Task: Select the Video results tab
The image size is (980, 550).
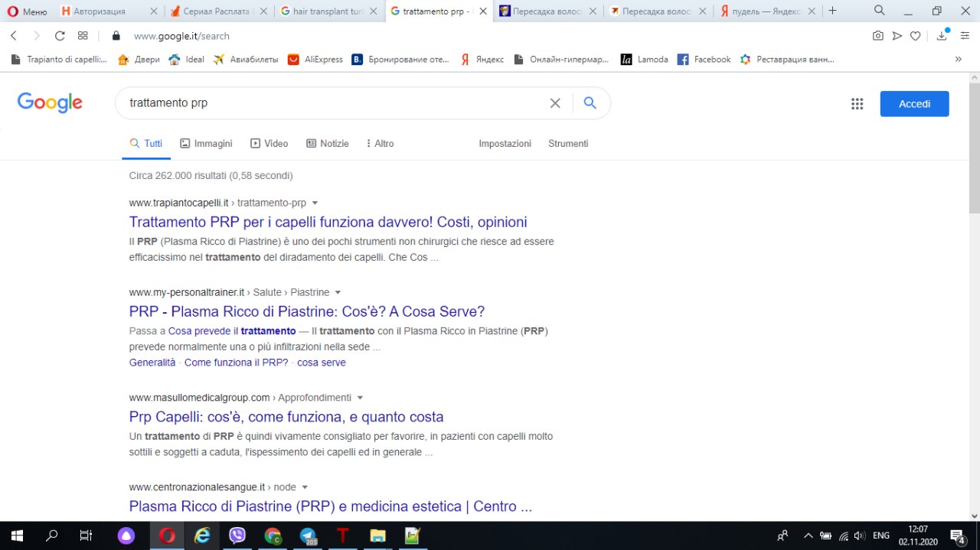Action: click(269, 144)
